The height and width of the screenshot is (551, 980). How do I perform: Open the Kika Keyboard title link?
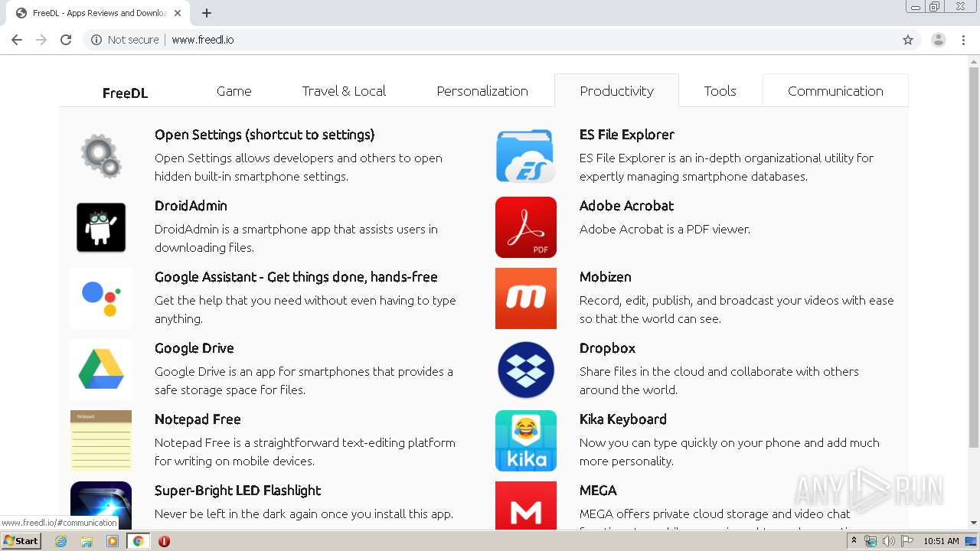(x=623, y=419)
